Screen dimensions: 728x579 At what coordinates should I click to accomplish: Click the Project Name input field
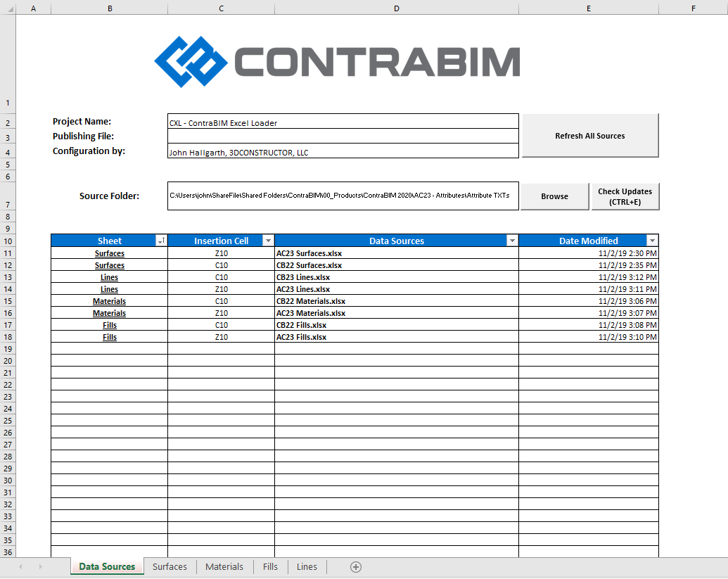pos(343,122)
